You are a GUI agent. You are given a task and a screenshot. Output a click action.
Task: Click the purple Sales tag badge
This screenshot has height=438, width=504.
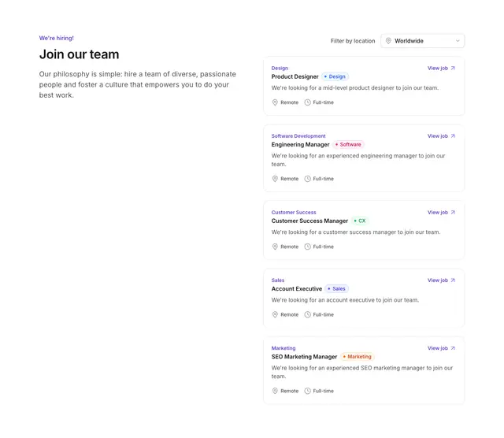pyautogui.click(x=337, y=288)
